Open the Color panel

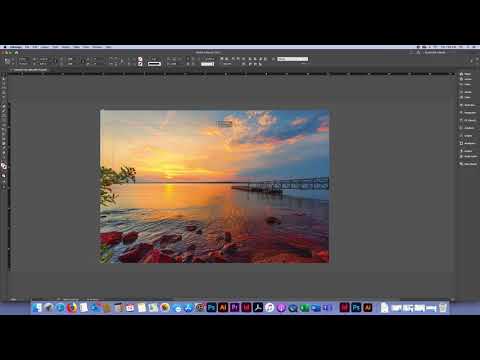point(466,97)
